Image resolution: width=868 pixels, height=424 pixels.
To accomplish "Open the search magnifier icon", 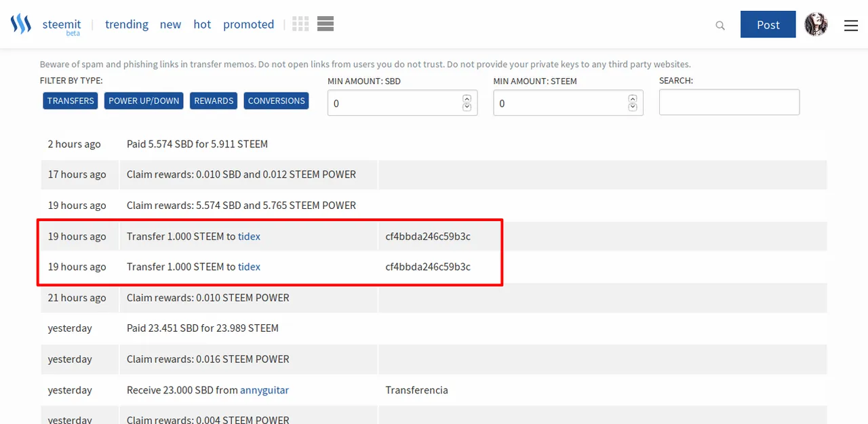I will coord(720,26).
